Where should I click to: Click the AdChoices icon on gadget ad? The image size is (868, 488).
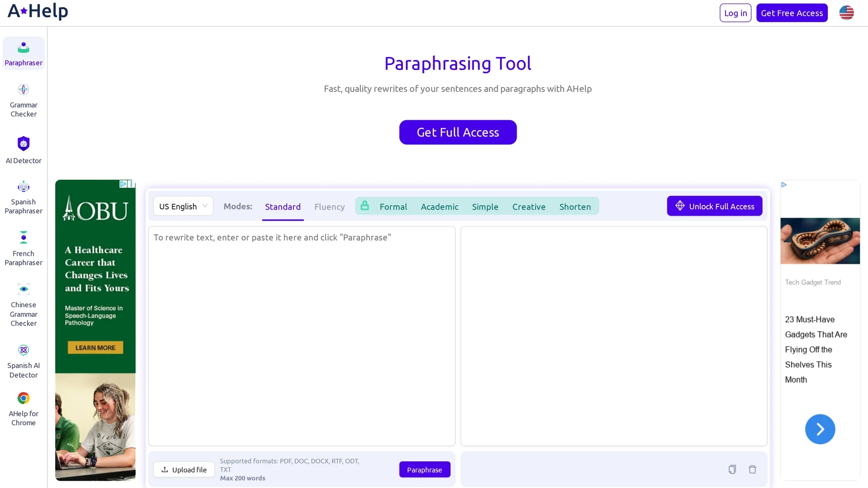tap(784, 185)
